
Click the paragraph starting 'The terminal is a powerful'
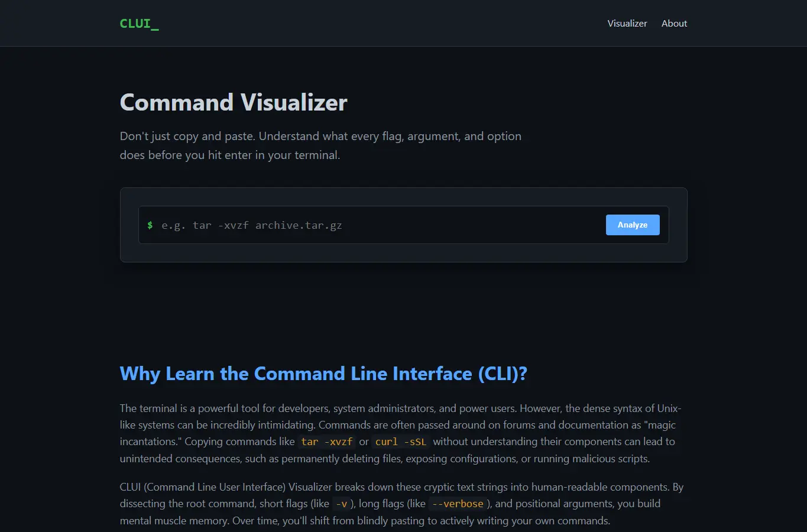[401, 433]
